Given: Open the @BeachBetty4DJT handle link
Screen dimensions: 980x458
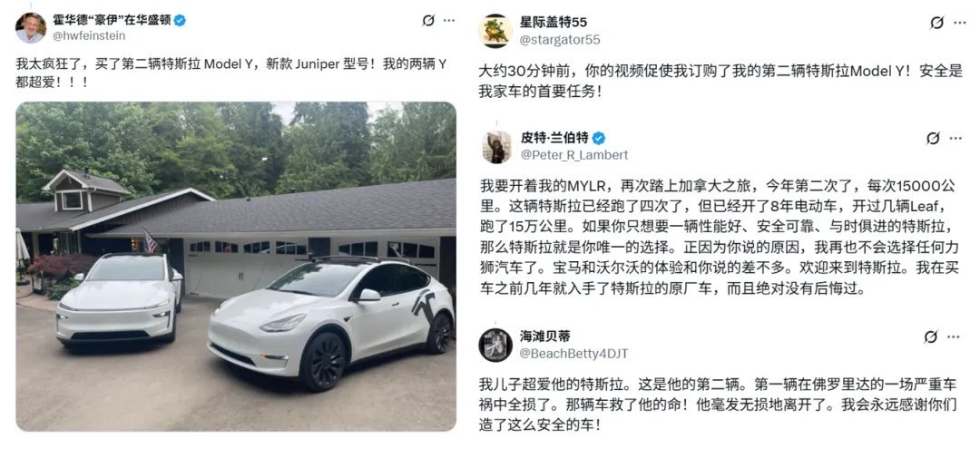Looking at the screenshot, I should tap(574, 354).
